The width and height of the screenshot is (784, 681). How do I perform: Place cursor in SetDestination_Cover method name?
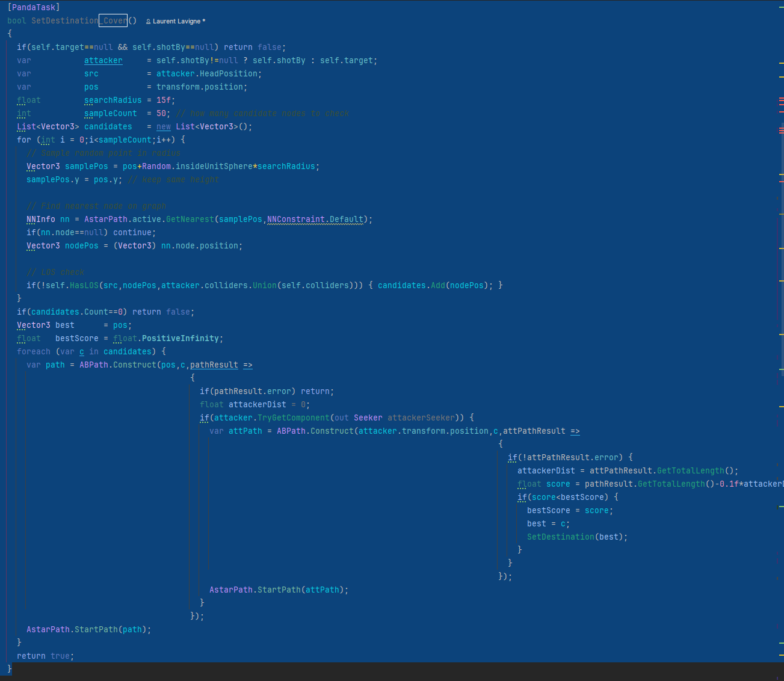(x=78, y=20)
